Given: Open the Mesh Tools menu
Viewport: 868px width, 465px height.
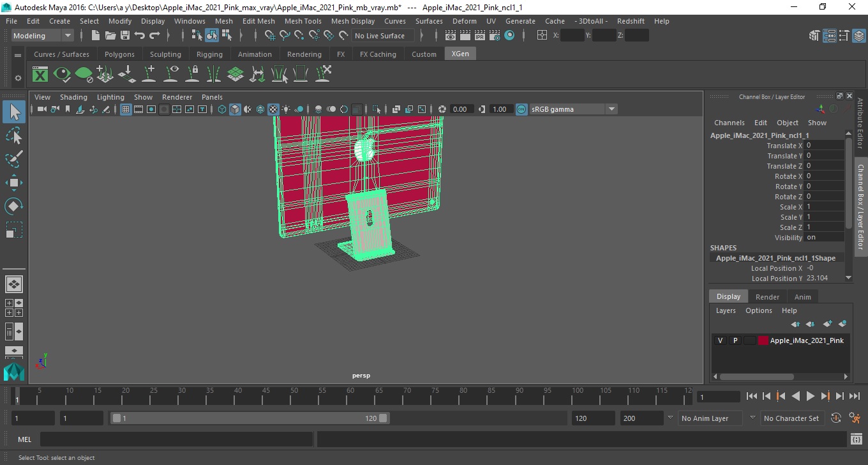Looking at the screenshot, I should (x=303, y=21).
